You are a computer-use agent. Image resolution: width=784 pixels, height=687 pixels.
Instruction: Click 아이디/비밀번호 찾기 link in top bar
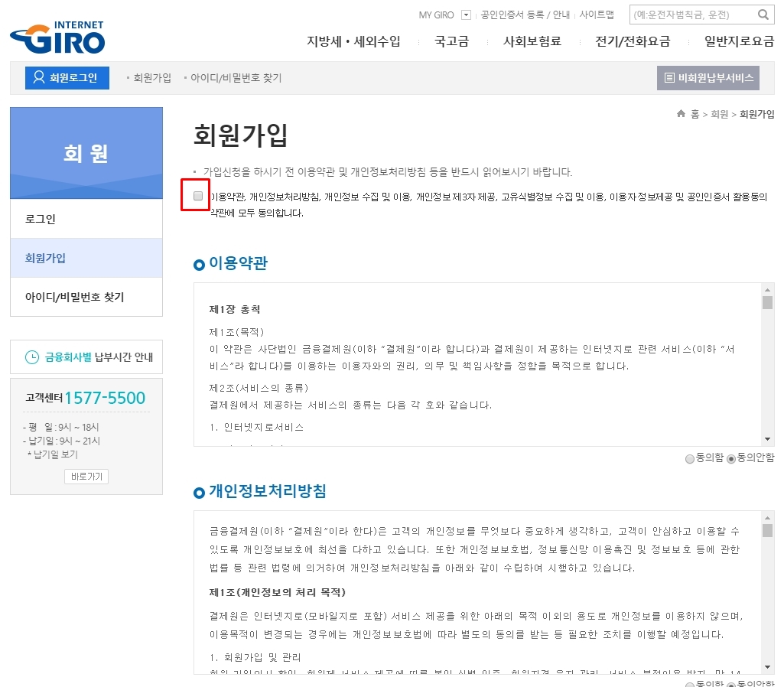click(x=236, y=78)
